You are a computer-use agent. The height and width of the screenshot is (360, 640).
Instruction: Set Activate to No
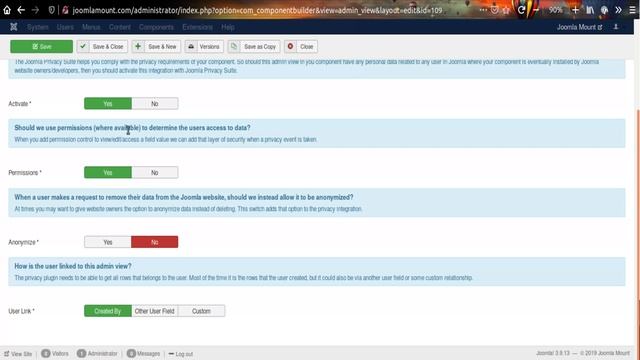coord(155,104)
